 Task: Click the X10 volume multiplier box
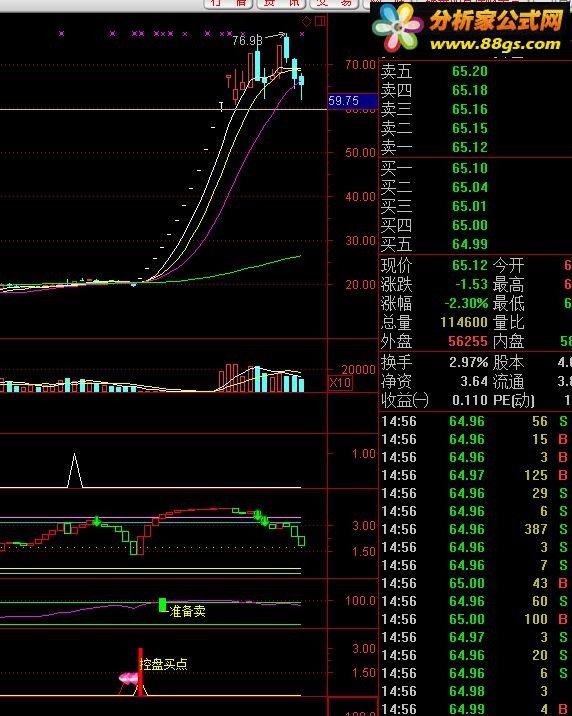(340, 383)
